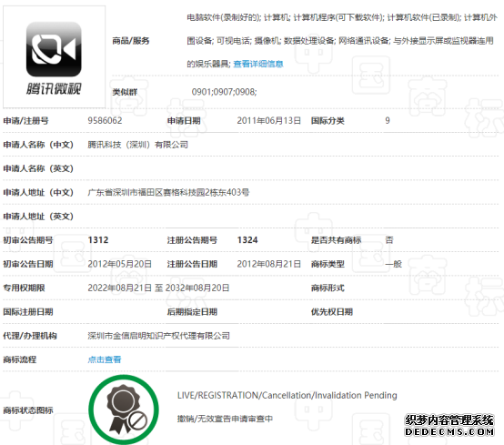
Task: Select trademark type value 一般
Action: click(393, 264)
